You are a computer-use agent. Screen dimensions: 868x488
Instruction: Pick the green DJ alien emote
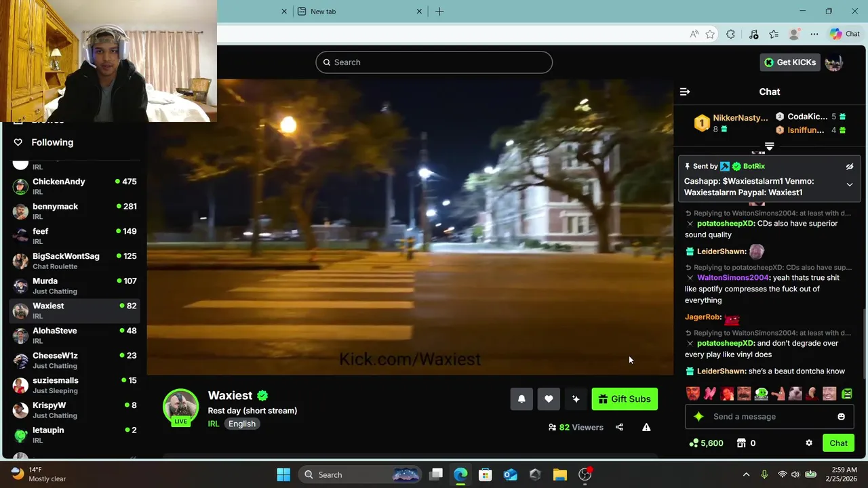coord(761,393)
